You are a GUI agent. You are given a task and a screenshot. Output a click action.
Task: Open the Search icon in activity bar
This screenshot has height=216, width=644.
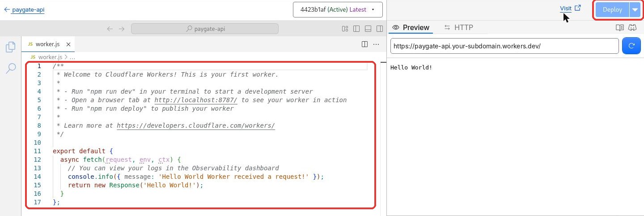[11, 69]
